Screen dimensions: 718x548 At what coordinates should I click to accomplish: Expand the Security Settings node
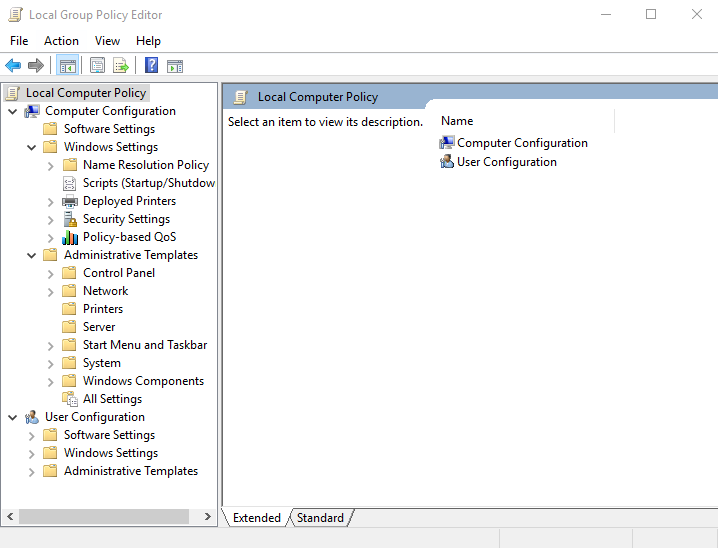coord(51,219)
